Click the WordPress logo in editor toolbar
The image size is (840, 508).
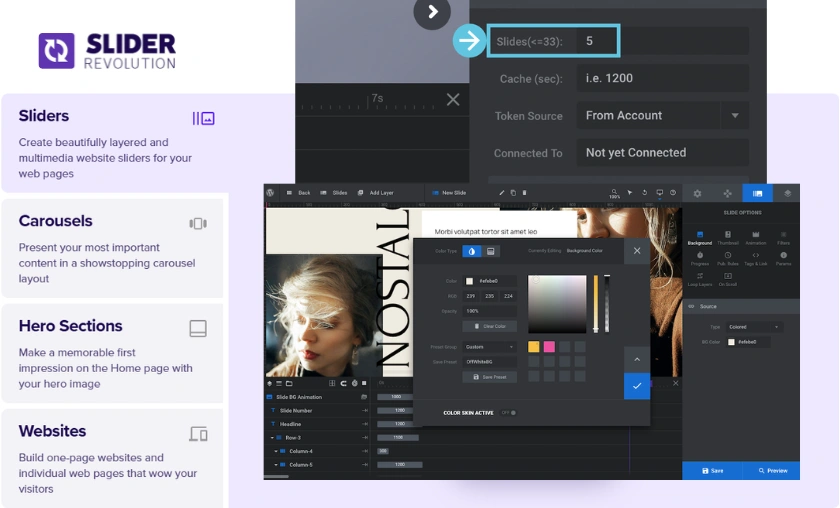[x=271, y=193]
